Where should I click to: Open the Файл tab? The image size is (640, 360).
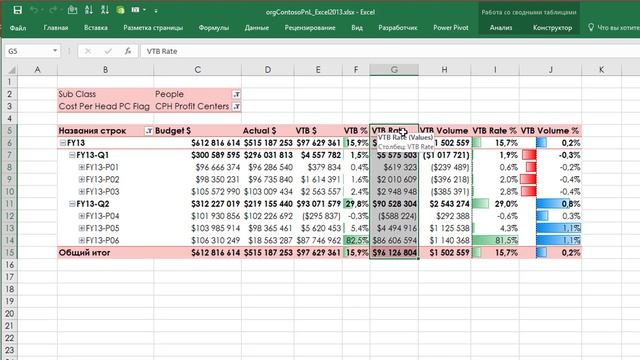tap(18, 28)
